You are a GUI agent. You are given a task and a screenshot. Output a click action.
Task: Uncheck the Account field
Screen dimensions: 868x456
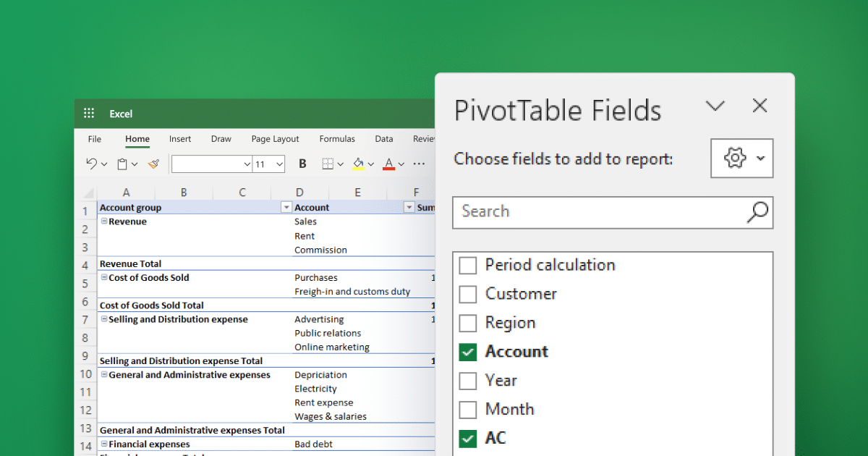click(x=467, y=352)
